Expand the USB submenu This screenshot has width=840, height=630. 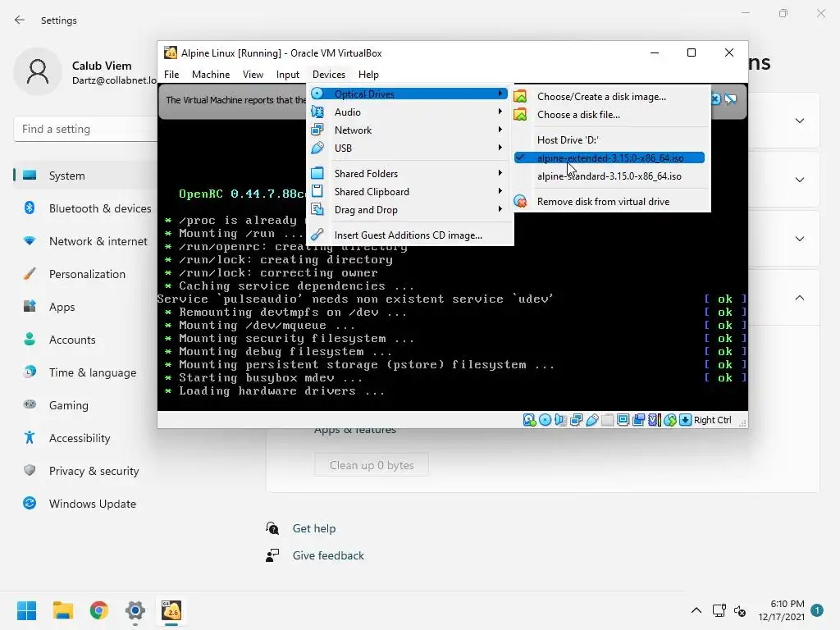tap(500, 148)
